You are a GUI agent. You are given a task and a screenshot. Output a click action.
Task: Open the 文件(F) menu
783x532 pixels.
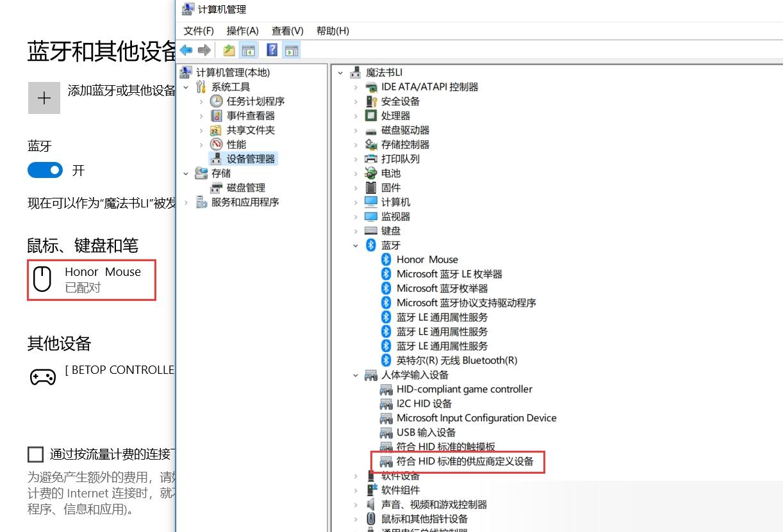199,31
